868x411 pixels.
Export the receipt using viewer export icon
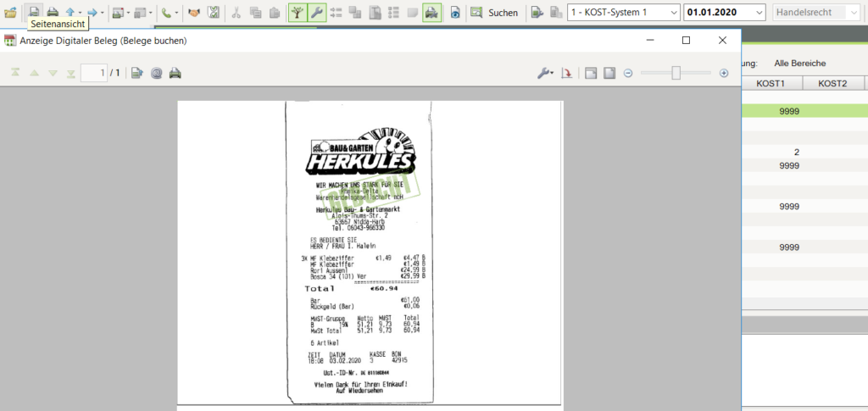[137, 73]
